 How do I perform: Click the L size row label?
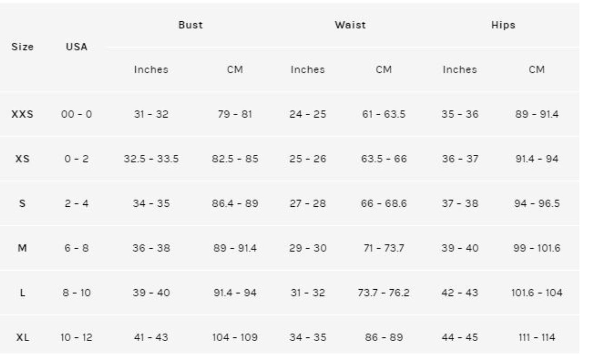[x=22, y=293]
